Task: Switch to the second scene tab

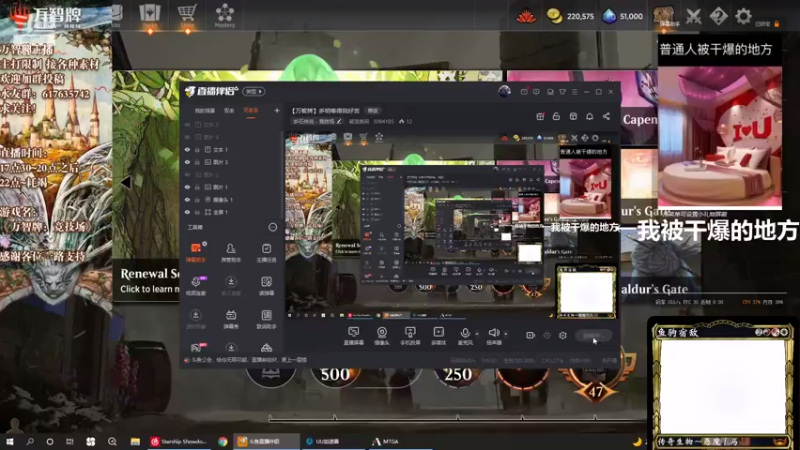Action: click(x=229, y=111)
